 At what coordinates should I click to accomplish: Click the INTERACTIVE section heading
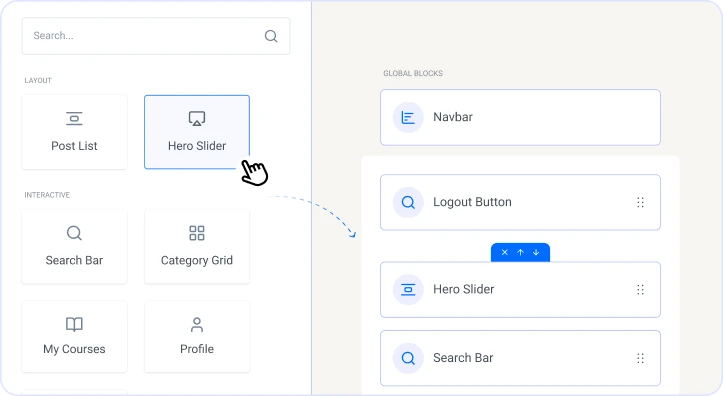pos(47,195)
